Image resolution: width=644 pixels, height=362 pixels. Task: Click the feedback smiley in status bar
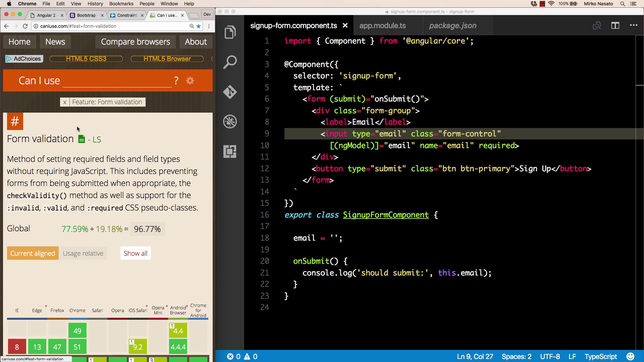coord(631,356)
